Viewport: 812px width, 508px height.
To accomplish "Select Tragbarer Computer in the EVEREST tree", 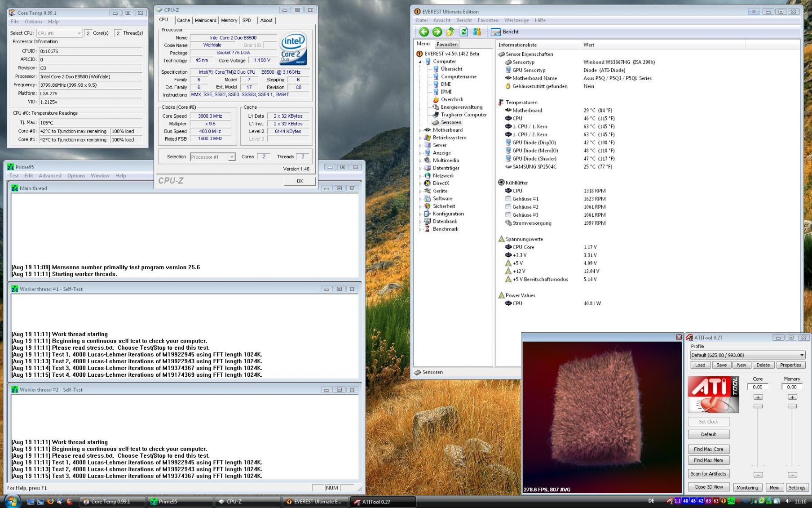I will click(x=459, y=115).
